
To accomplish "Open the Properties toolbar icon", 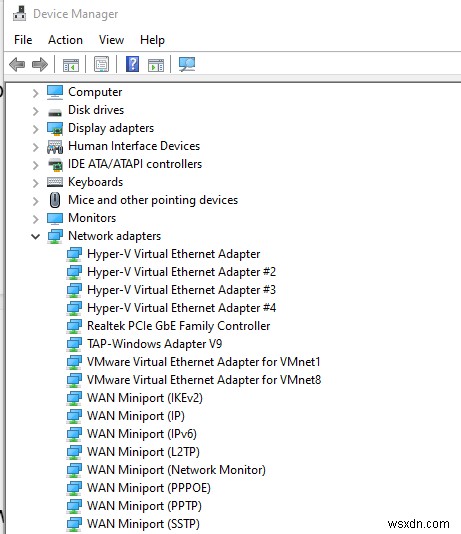I will (x=101, y=64).
